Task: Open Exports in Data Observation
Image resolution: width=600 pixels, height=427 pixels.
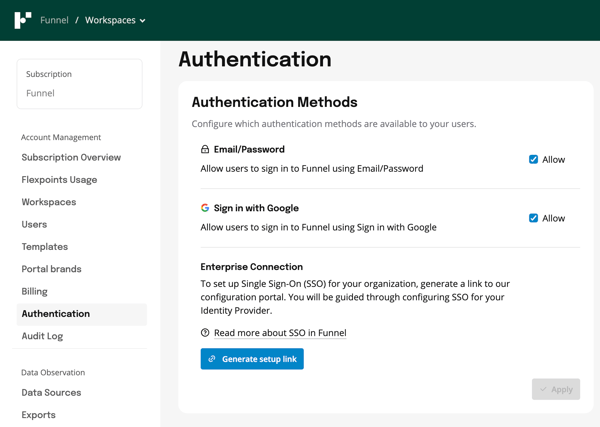Action: tap(39, 415)
